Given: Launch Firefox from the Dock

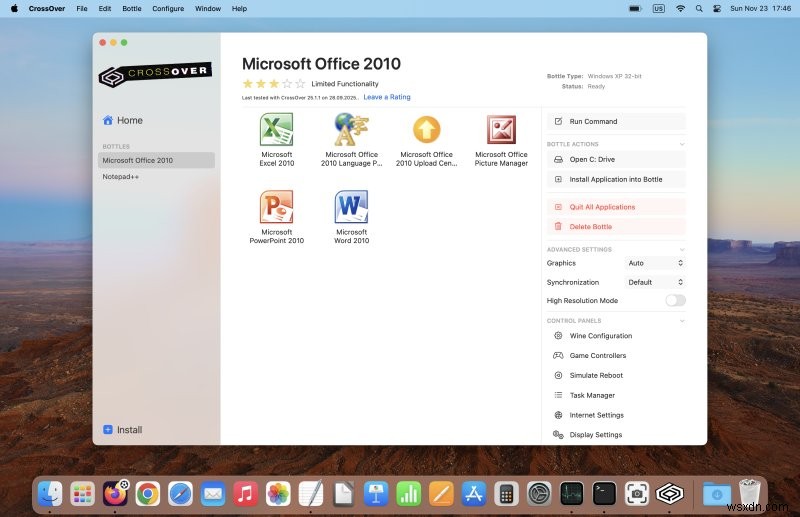Looking at the screenshot, I should [x=115, y=494].
